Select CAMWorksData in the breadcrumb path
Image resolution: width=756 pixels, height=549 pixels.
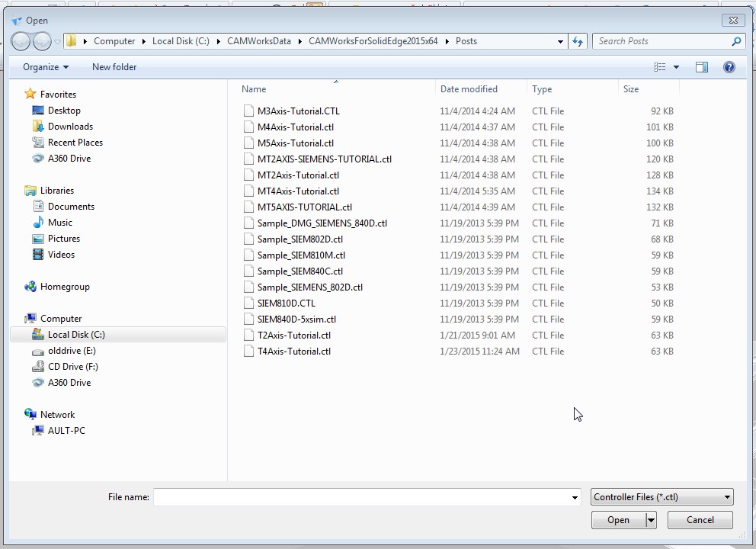(x=259, y=41)
